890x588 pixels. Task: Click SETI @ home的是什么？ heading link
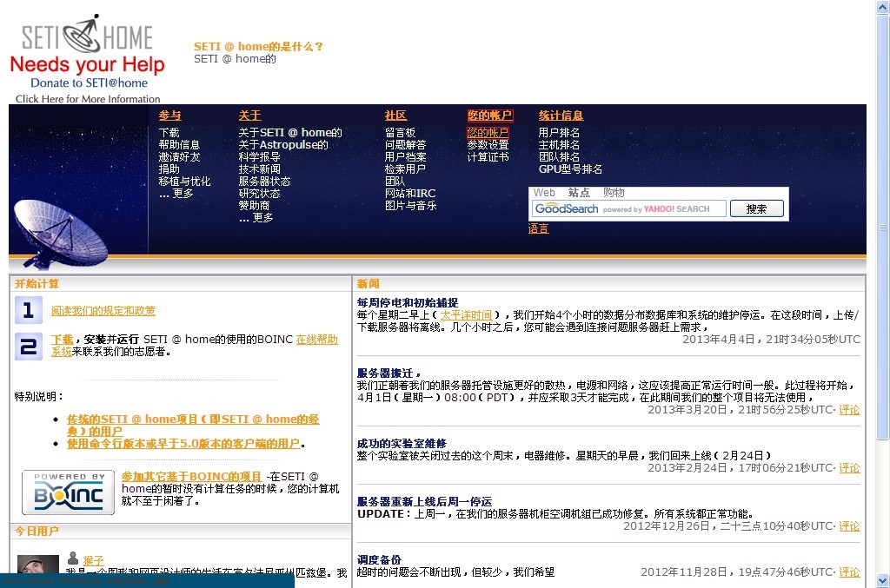coord(258,47)
